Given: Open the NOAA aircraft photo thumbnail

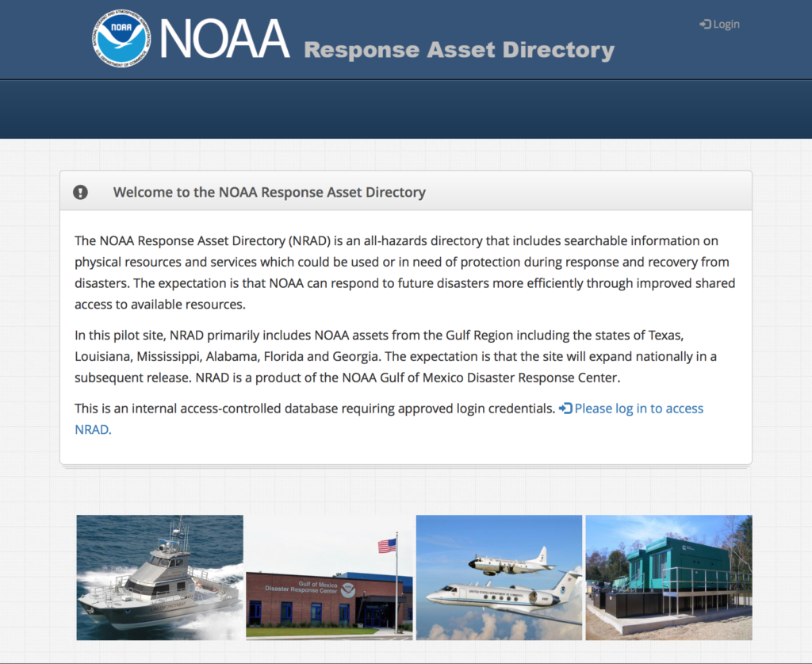Looking at the screenshot, I should pyautogui.click(x=500, y=578).
